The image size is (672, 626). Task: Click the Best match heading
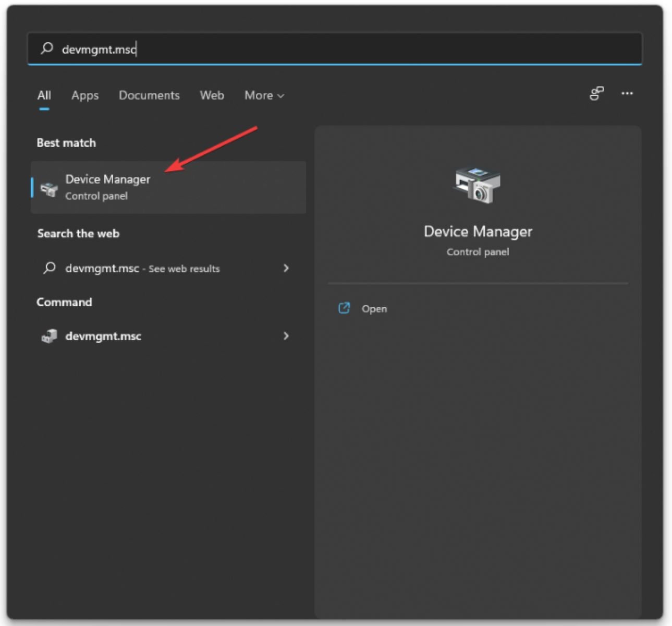click(66, 143)
